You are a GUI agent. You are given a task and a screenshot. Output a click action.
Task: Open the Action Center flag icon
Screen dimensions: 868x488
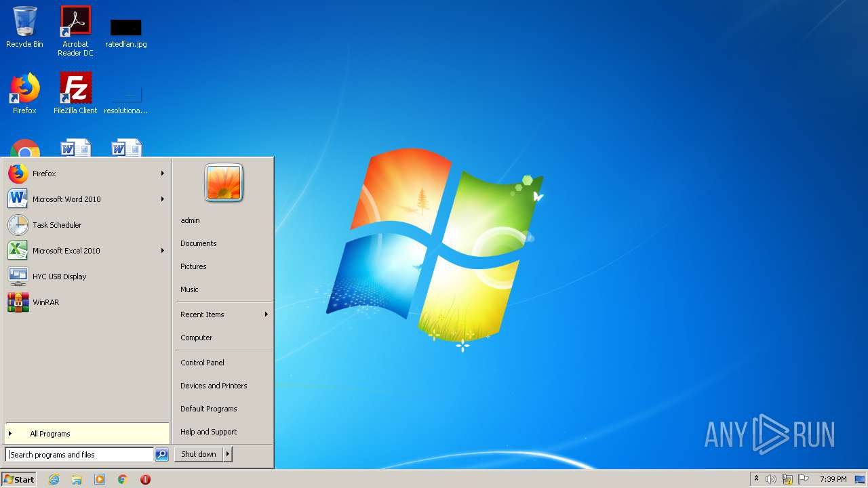[804, 479]
